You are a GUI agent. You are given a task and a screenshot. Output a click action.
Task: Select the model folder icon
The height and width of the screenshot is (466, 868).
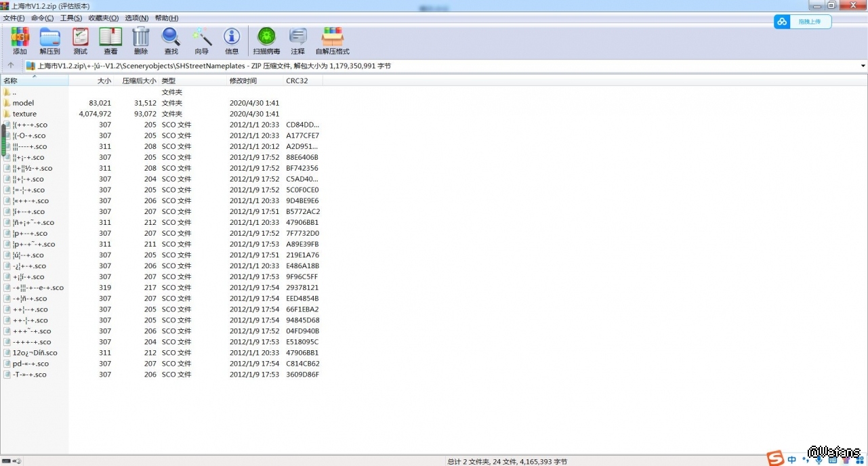tap(7, 103)
